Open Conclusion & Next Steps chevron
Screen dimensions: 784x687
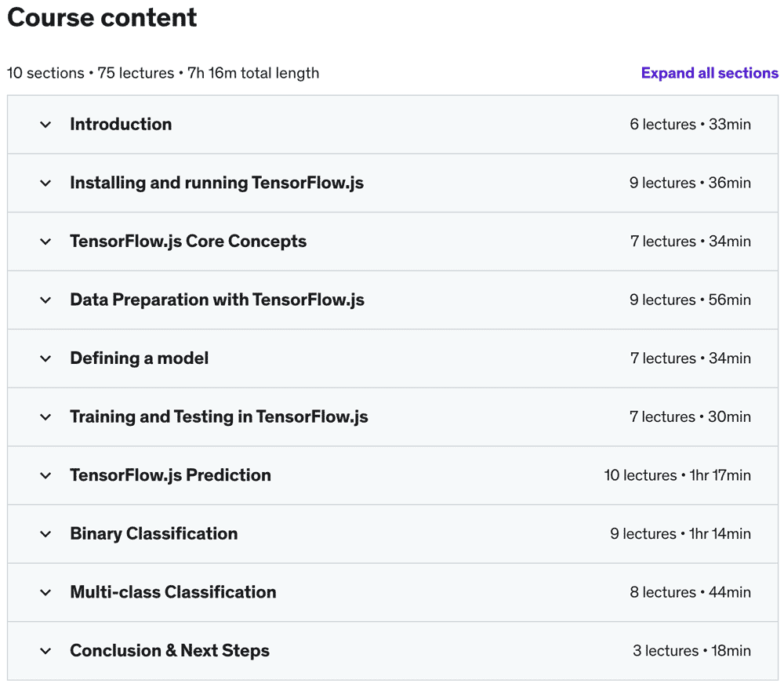[x=45, y=651]
